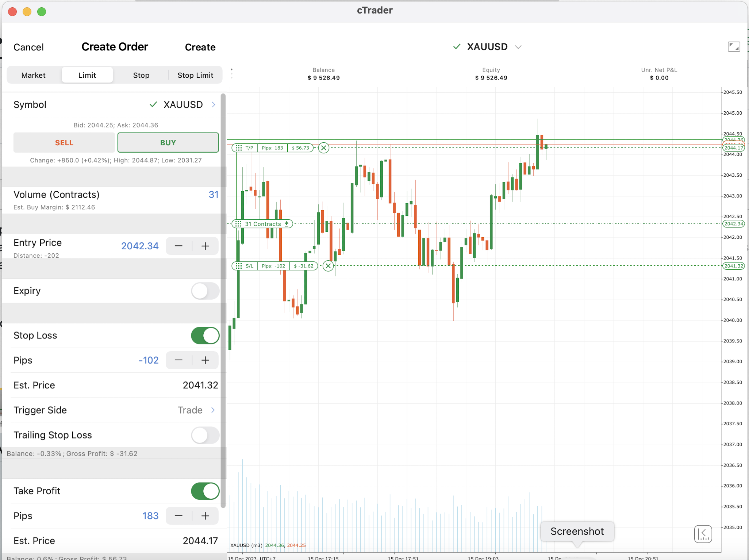Image resolution: width=749 pixels, height=560 pixels.
Task: Click the Balance $ 9 526.49 readout
Action: (x=324, y=74)
